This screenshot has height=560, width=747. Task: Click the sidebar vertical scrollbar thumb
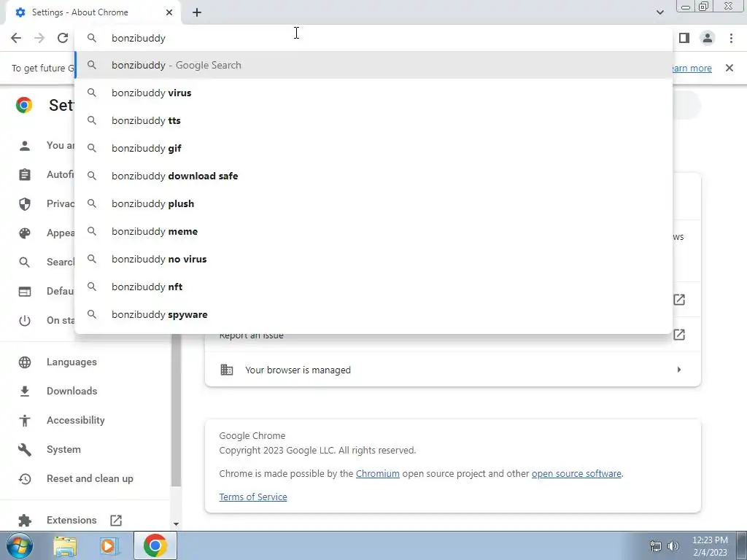pyautogui.click(x=176, y=410)
